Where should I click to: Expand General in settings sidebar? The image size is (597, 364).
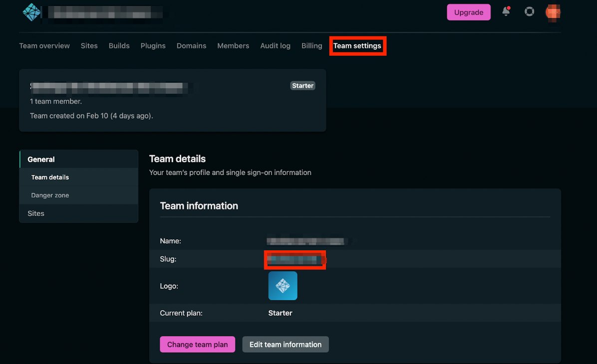41,160
